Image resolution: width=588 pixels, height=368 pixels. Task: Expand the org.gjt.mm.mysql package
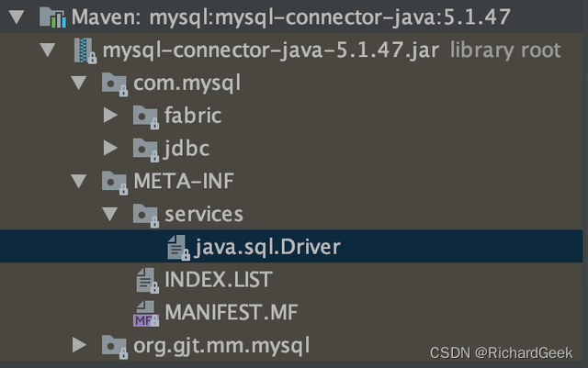click(x=79, y=345)
